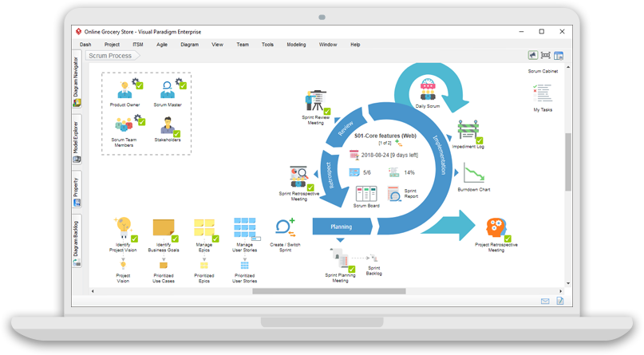Screen dimensions: 644x355
Task: Toggle the Project Retrospective Meeting checkmark
Action: pyautogui.click(x=508, y=239)
